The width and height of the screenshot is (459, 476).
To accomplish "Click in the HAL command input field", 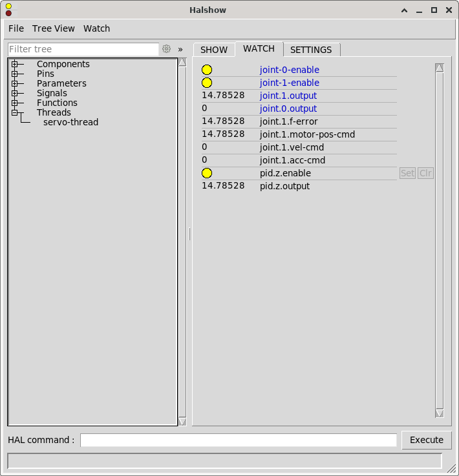I will [x=239, y=440].
